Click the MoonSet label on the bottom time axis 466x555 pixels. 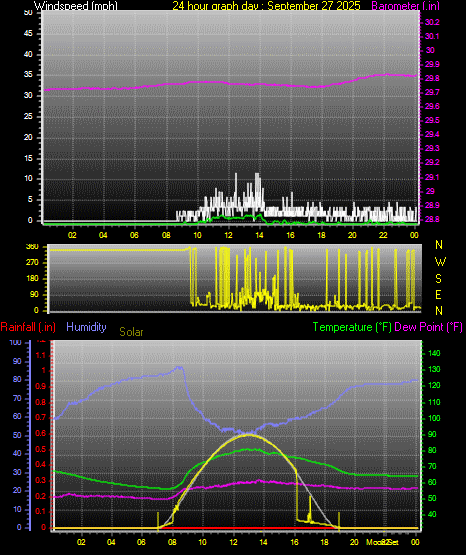(x=382, y=542)
